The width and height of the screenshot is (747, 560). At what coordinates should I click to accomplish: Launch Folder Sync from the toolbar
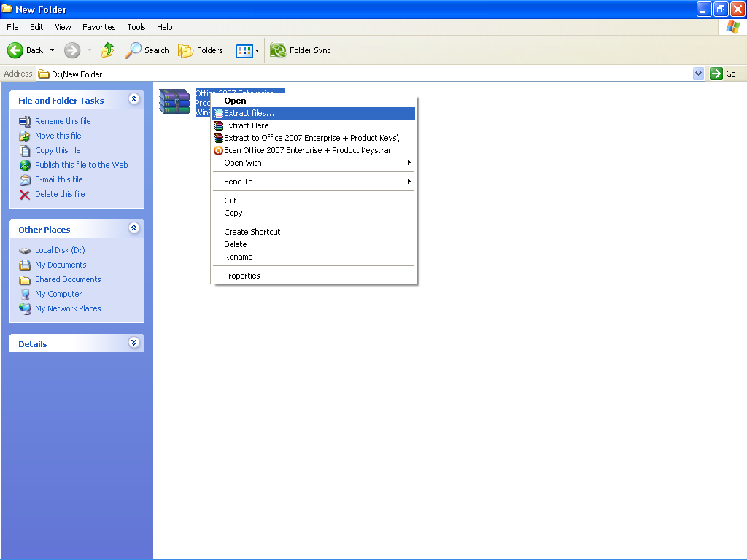pyautogui.click(x=301, y=50)
